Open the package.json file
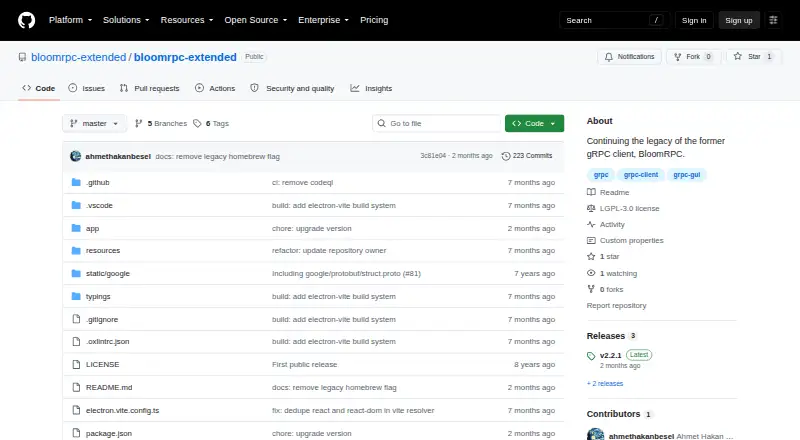800x440 pixels. (x=109, y=433)
